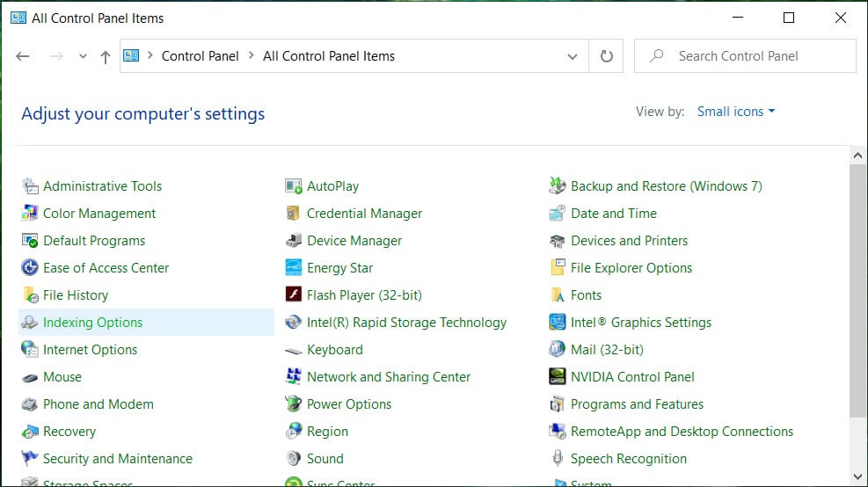Expand chevron before Control Panel breadcrumb
Viewport: 868px width, 487px height.
150,55
